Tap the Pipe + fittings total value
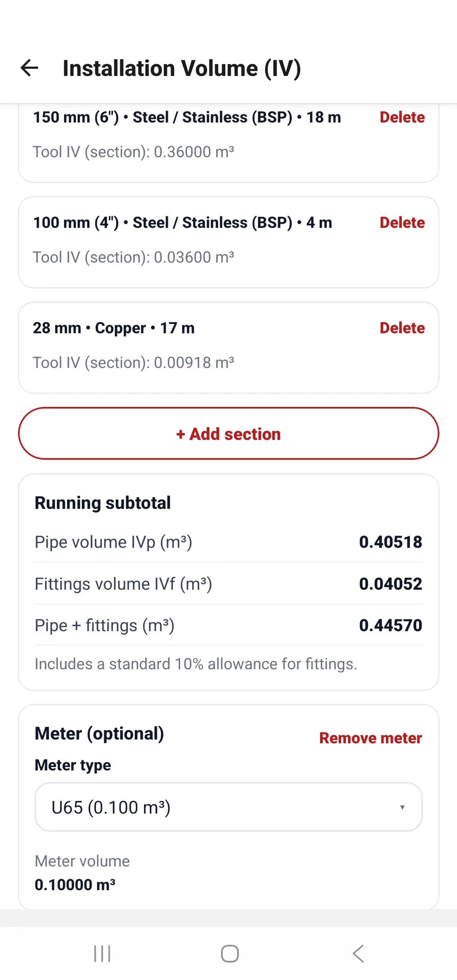The width and height of the screenshot is (457, 980). coord(390,625)
